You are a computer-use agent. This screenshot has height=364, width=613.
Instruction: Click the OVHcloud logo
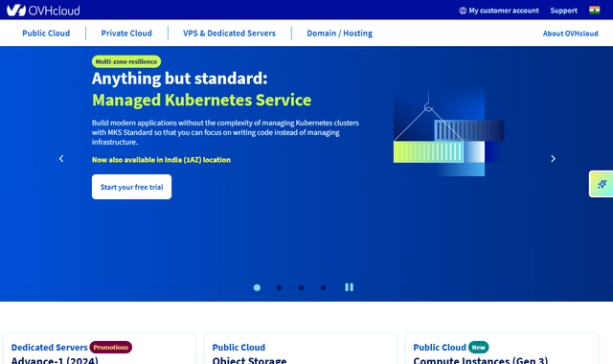(43, 11)
